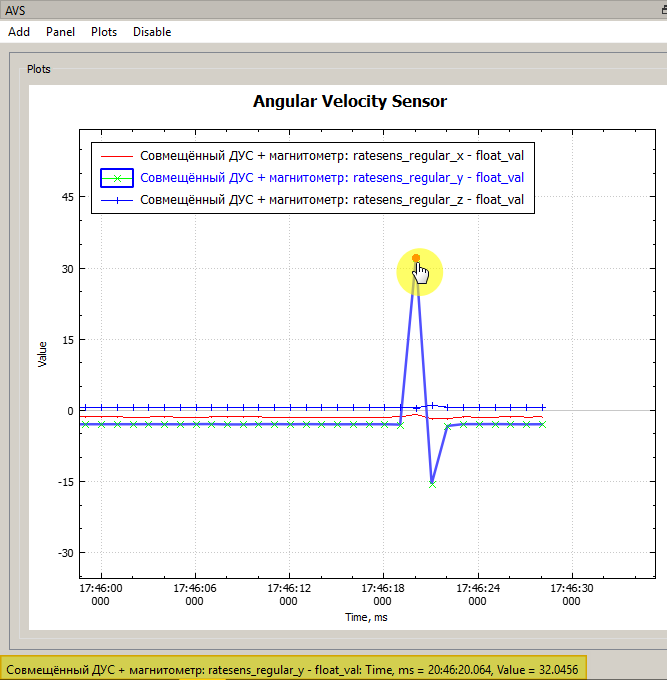Screen dimensions: 667x680
Task: Toggle highlighted ratesens_regular_y legend entry
Action: point(332,178)
